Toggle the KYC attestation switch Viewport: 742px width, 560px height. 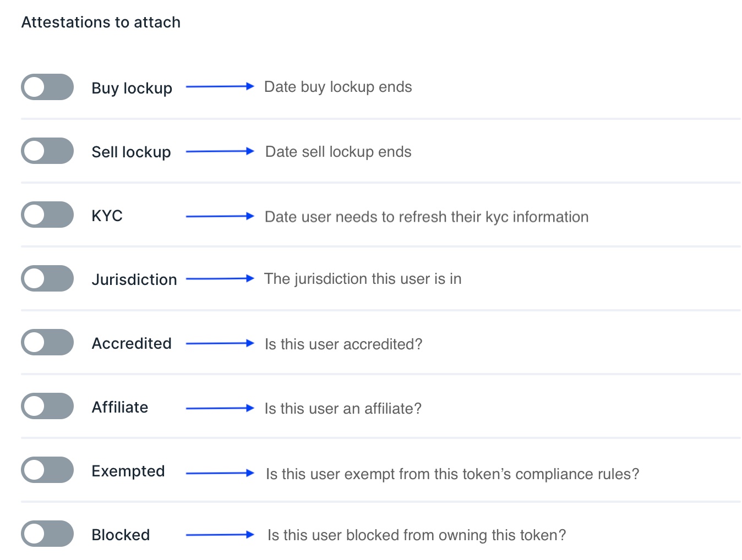coord(47,215)
